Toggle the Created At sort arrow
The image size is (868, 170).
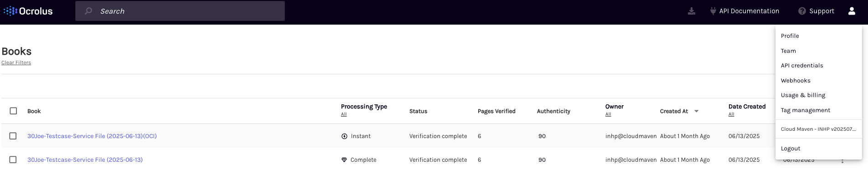[x=696, y=111]
